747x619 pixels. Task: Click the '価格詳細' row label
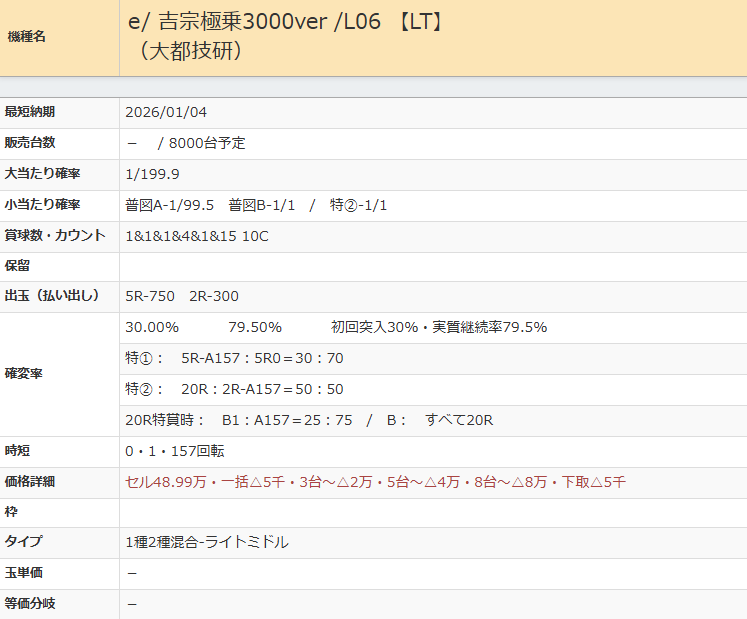[30, 482]
